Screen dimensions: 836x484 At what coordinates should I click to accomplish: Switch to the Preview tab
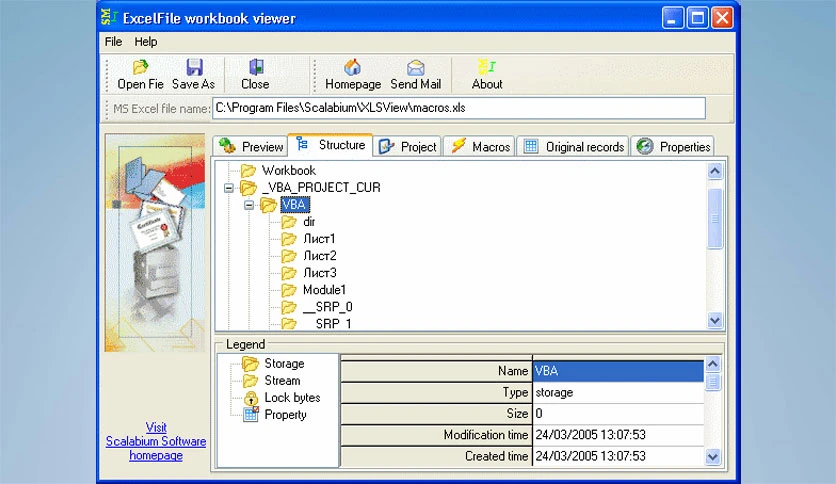pyautogui.click(x=251, y=147)
